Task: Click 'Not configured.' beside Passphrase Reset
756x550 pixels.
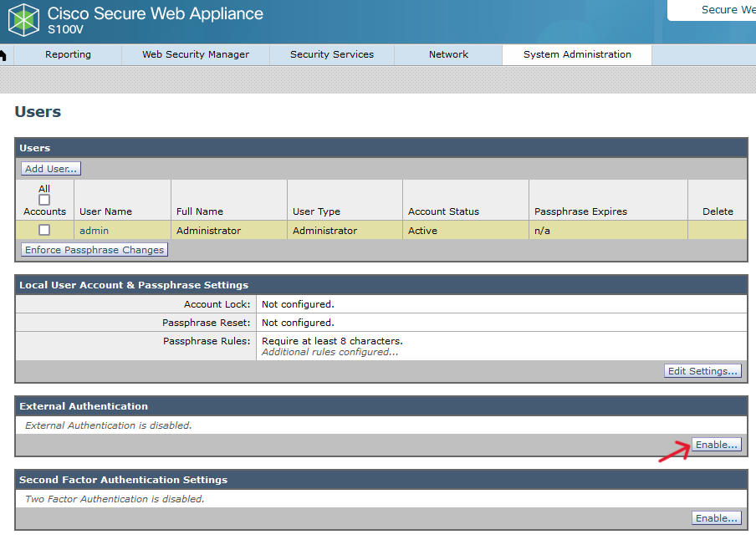Action: 298,323
